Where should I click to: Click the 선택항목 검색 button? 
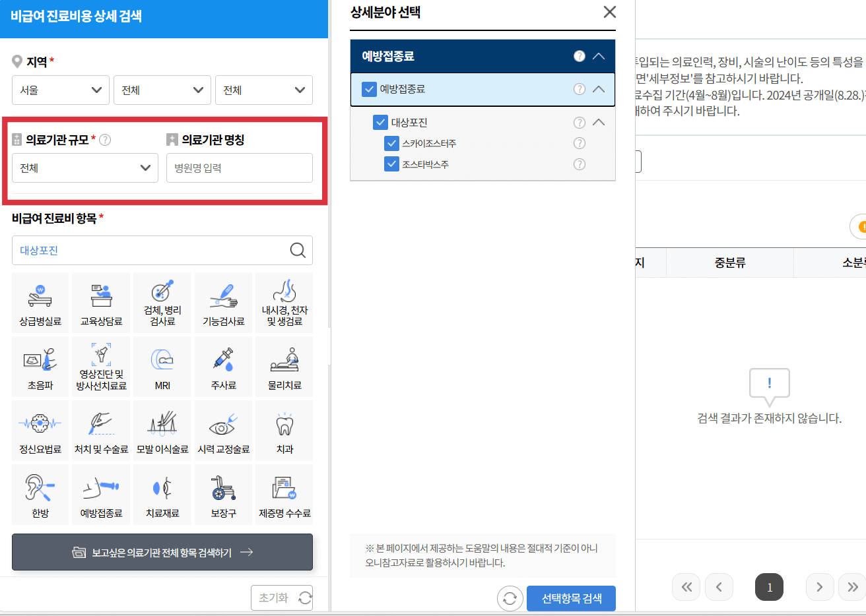pos(570,599)
